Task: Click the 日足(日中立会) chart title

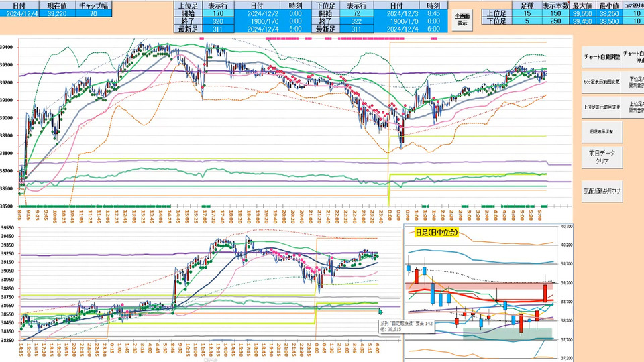Action: point(436,233)
